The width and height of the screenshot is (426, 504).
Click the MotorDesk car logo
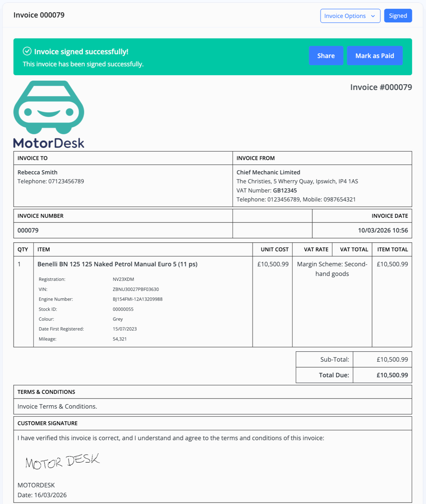(x=49, y=107)
